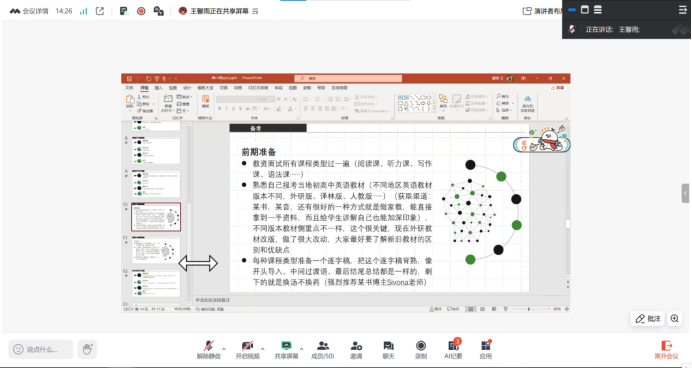
Task: Select the 视图 ribbon tab
Action: tap(292, 88)
